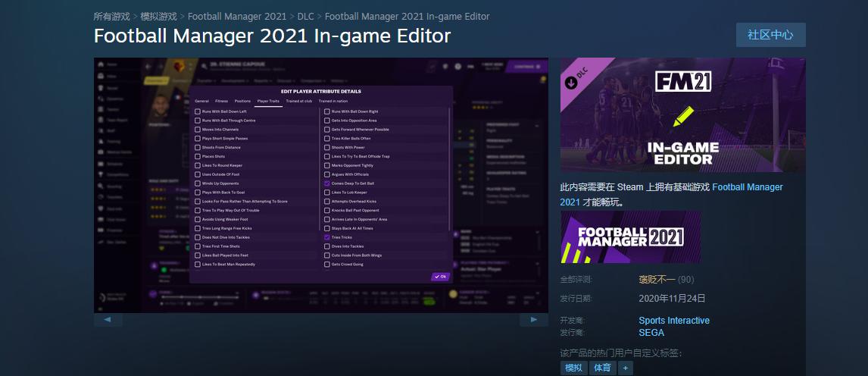Go to the 所有游戏 breadcrumb link
868x376 pixels.
(x=112, y=17)
